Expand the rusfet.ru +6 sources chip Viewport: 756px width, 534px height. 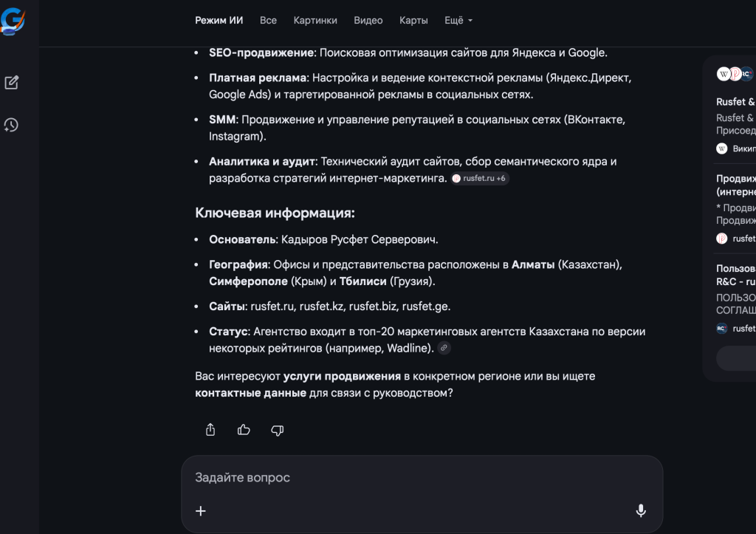481,178
